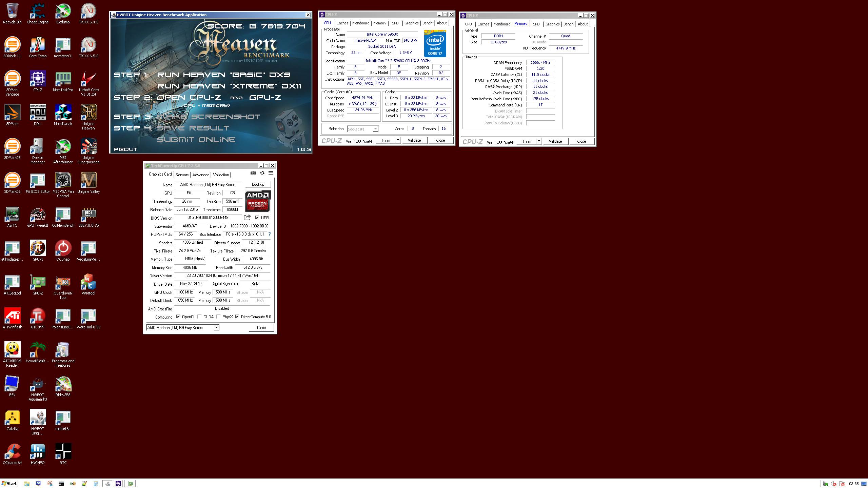The image size is (868, 488).
Task: Toggle the PhysX checkbox
Action: 218,317
